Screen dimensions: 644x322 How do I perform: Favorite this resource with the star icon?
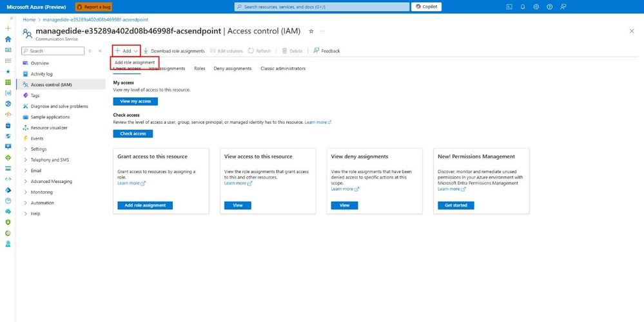tap(311, 31)
